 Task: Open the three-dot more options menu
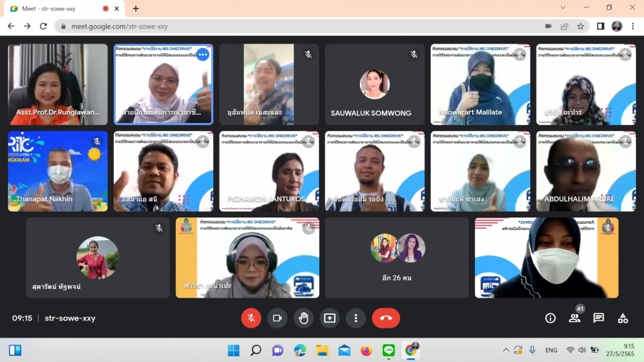(x=356, y=318)
